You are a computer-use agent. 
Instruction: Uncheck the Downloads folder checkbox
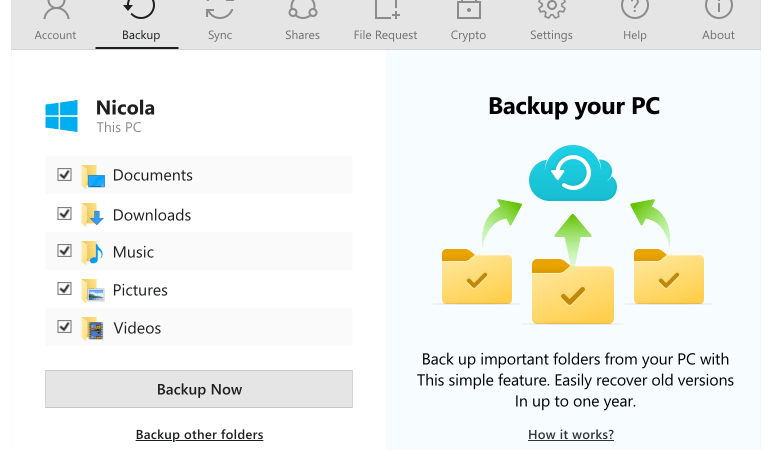[x=64, y=214]
